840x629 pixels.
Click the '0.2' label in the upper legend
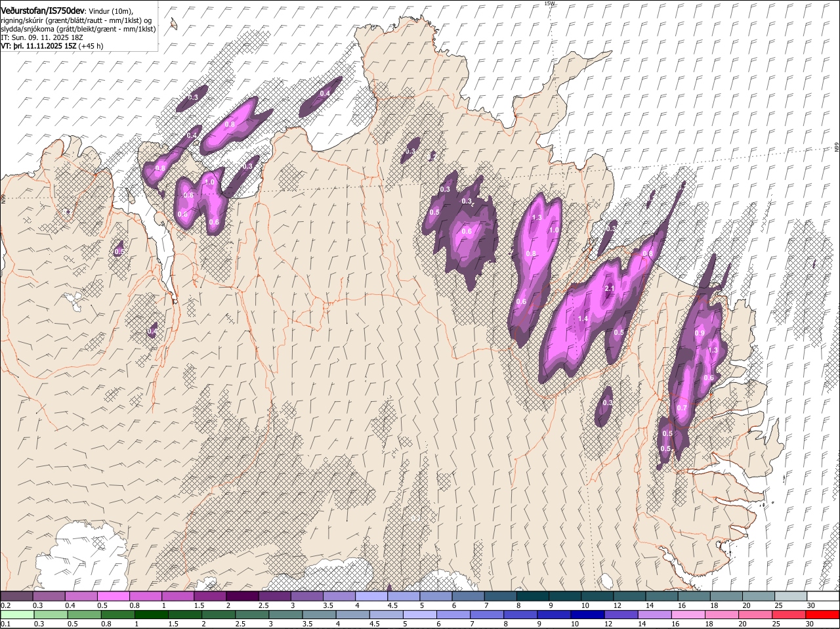click(x=5, y=605)
